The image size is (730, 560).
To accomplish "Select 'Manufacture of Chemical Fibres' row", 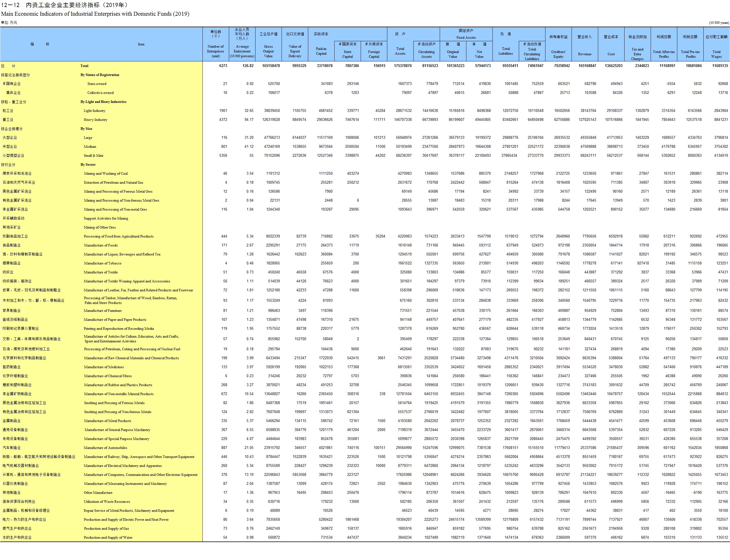I will click(108, 376).
